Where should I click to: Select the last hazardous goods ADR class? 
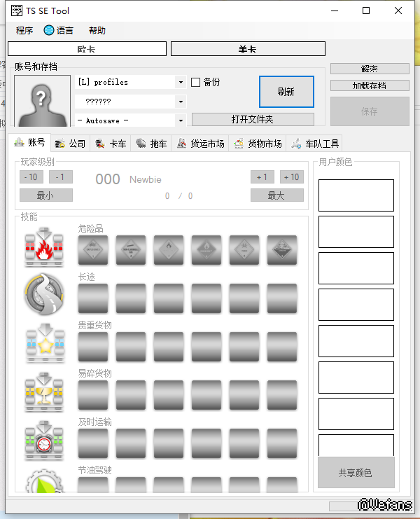[x=282, y=250]
